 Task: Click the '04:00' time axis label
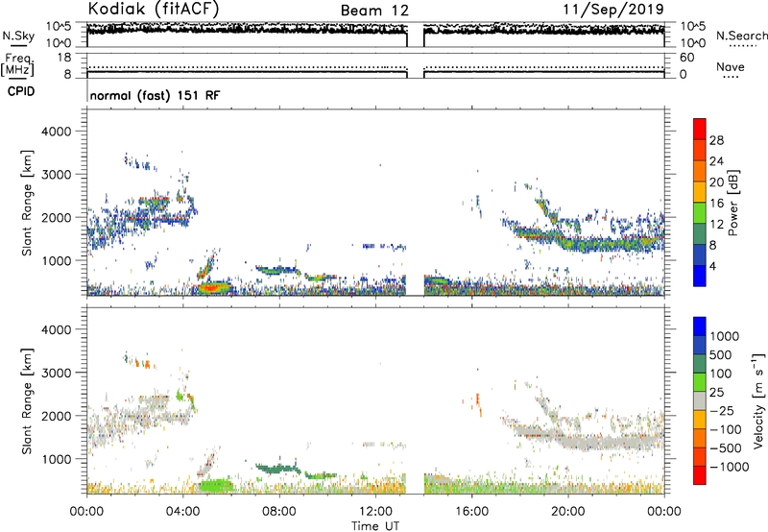(x=183, y=512)
